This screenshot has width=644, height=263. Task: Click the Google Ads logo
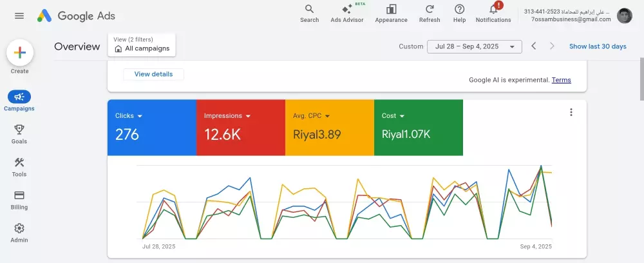[x=77, y=16]
